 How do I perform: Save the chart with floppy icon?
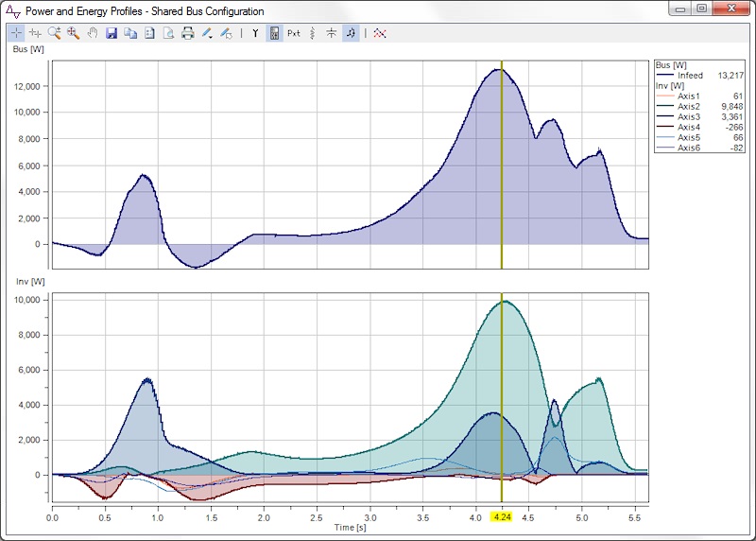(x=112, y=33)
